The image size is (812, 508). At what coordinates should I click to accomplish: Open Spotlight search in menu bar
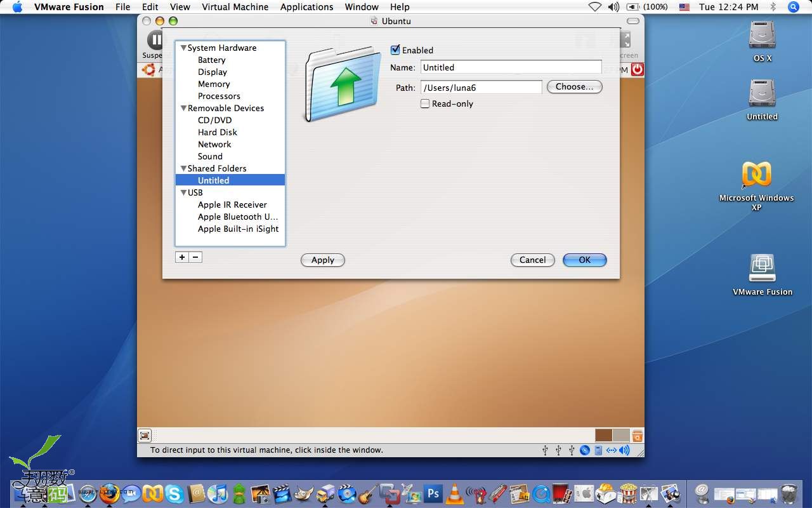(793, 7)
